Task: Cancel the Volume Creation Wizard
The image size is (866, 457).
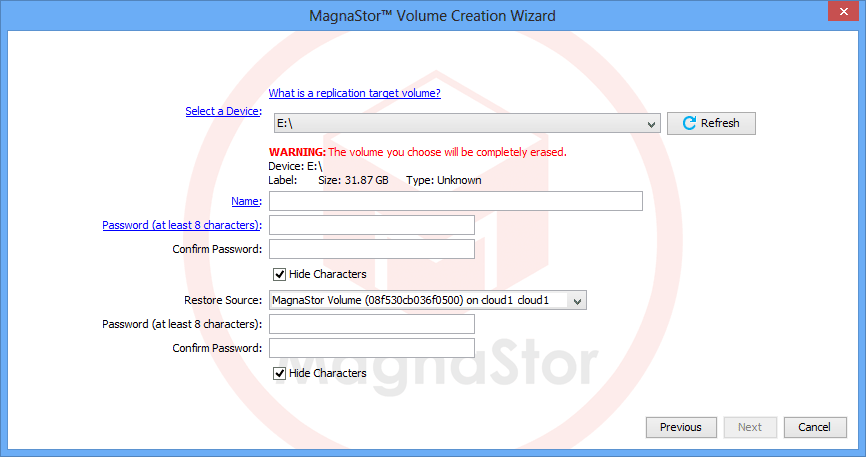Action: [815, 427]
